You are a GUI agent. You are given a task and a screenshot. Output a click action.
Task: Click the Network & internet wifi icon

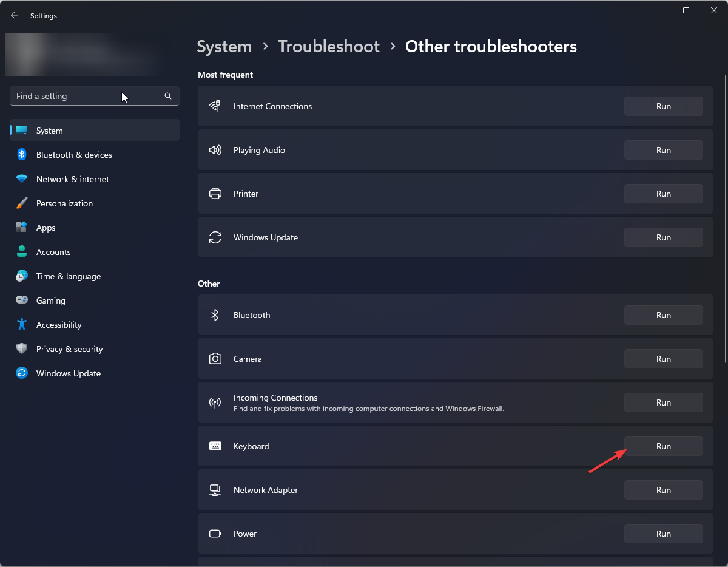pyautogui.click(x=22, y=179)
